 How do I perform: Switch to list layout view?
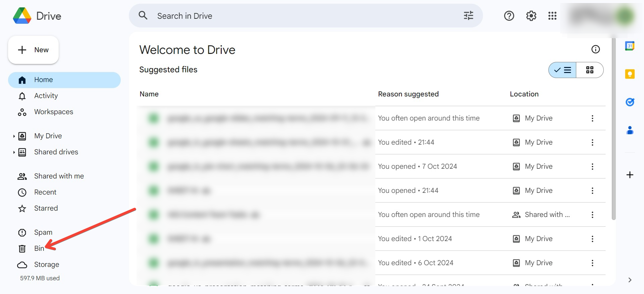point(562,70)
